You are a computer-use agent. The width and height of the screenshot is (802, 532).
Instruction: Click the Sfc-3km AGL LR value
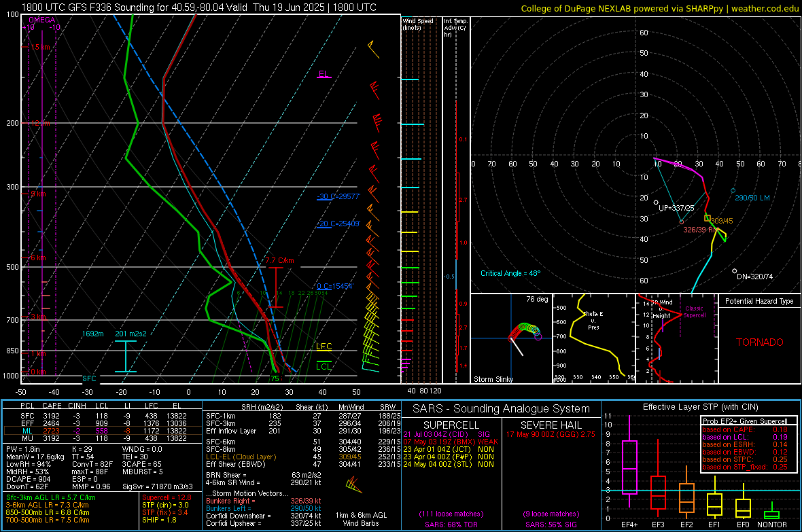coord(51,497)
